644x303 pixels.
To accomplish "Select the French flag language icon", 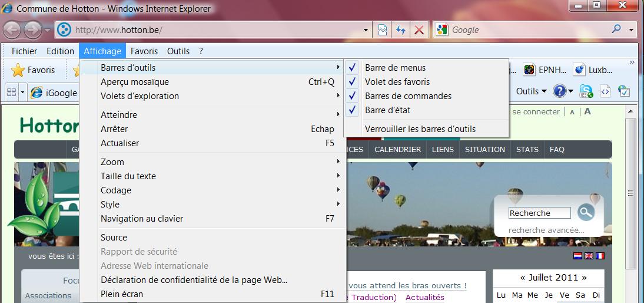I will pyautogui.click(x=600, y=256).
